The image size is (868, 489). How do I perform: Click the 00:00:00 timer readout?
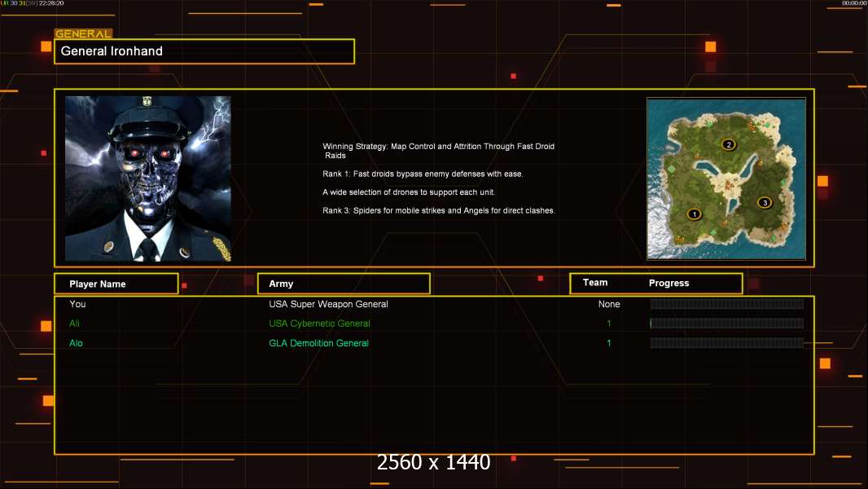point(854,3)
